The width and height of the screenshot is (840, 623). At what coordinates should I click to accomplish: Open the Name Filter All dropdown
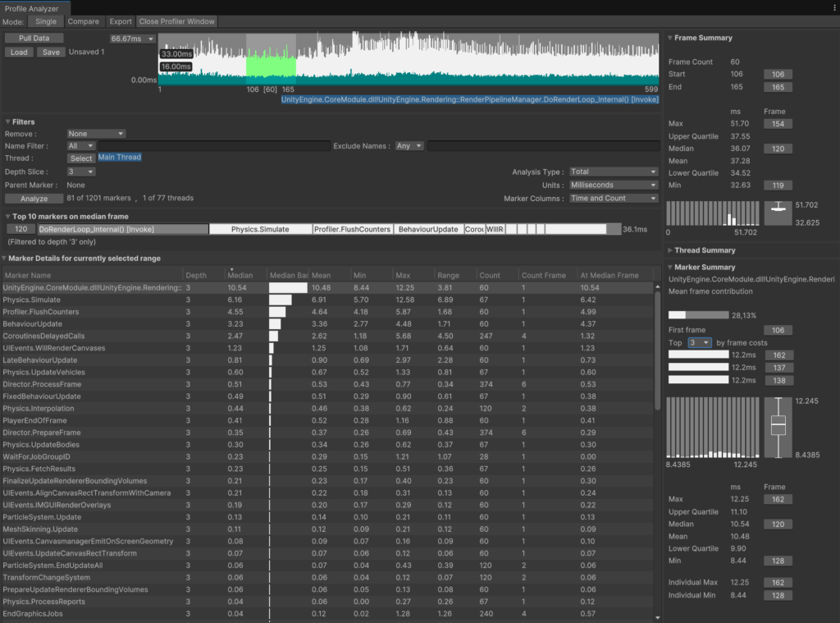coord(81,146)
